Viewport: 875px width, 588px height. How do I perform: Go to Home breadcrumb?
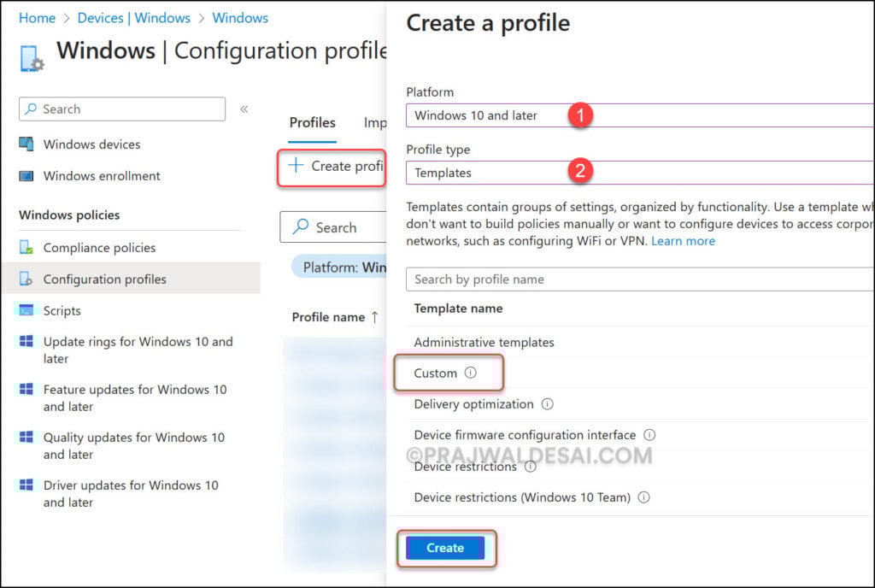[37, 18]
